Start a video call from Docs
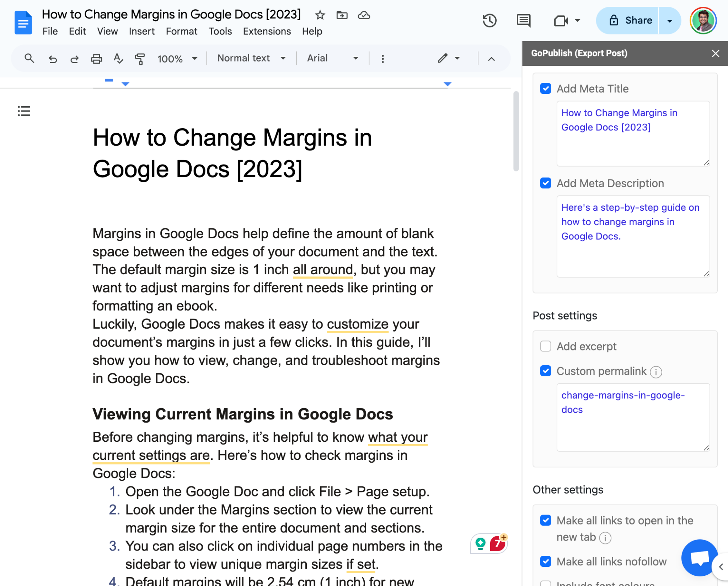728x586 pixels. 562,21
